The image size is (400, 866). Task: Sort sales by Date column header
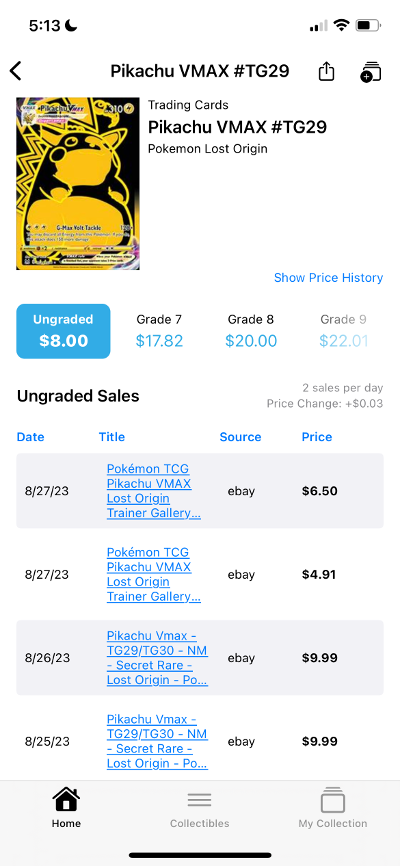tap(30, 437)
